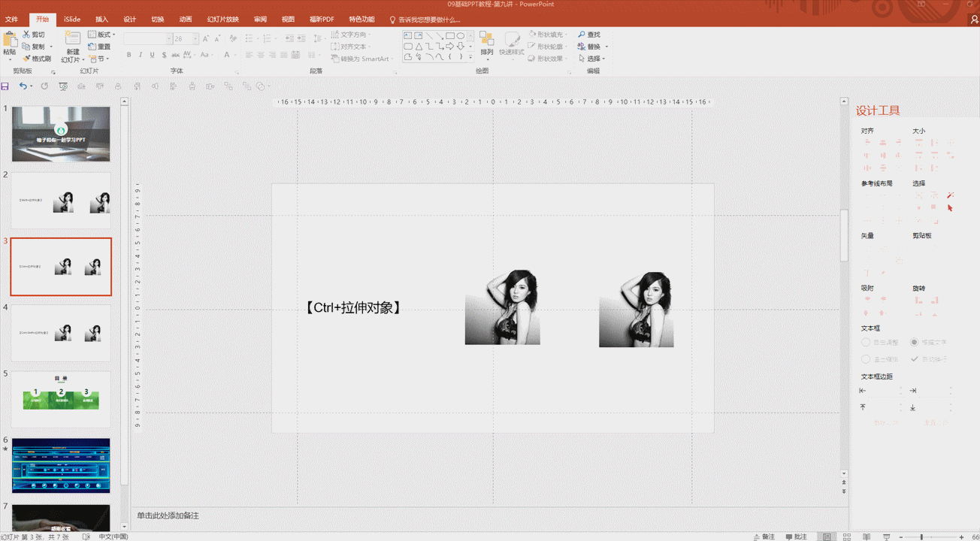This screenshot has height=541, width=980.
Task: Open the 动画 (Animations) tab
Action: (x=186, y=20)
